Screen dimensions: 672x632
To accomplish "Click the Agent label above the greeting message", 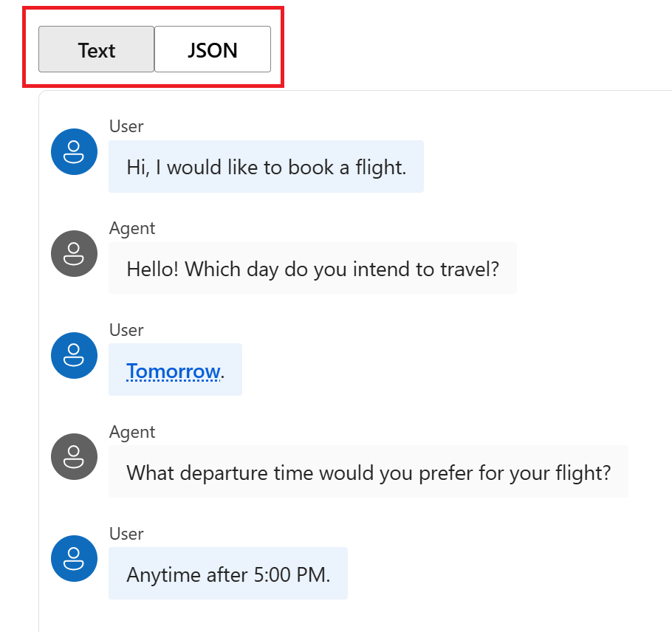I will pos(132,228).
